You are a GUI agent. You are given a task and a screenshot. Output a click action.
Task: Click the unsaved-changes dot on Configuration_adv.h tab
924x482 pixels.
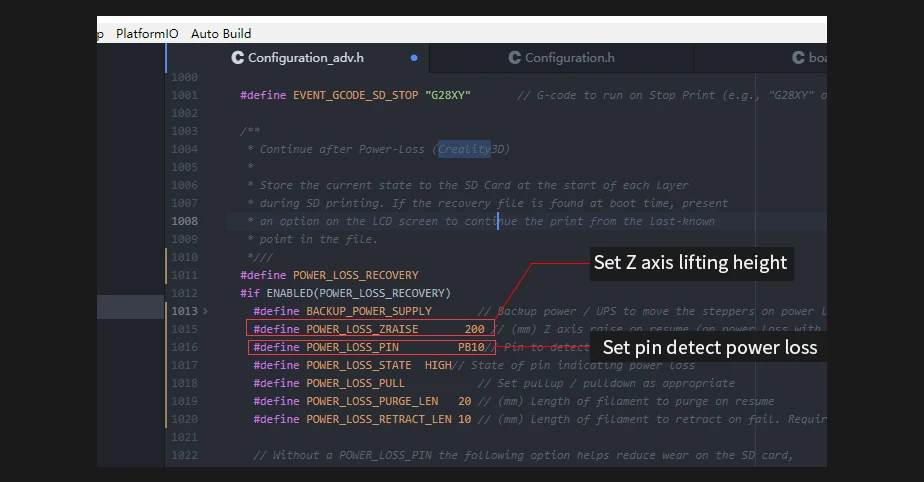pos(414,58)
